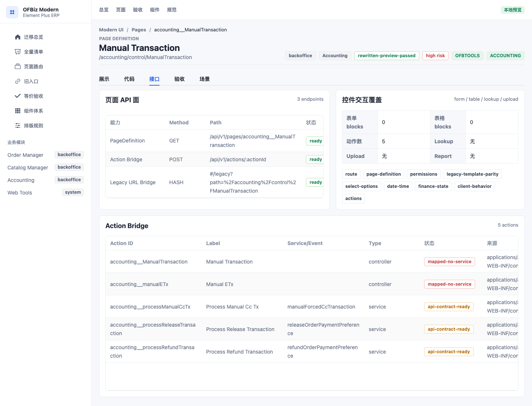Click the checkmark icon beside 等价验收
This screenshot has width=532, height=406.
tap(18, 96)
